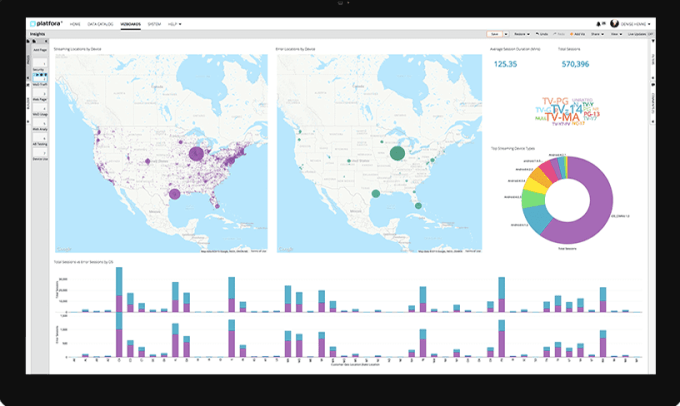Click the user avatar picture
This screenshot has height=406, width=680.
pyautogui.click(x=614, y=23)
